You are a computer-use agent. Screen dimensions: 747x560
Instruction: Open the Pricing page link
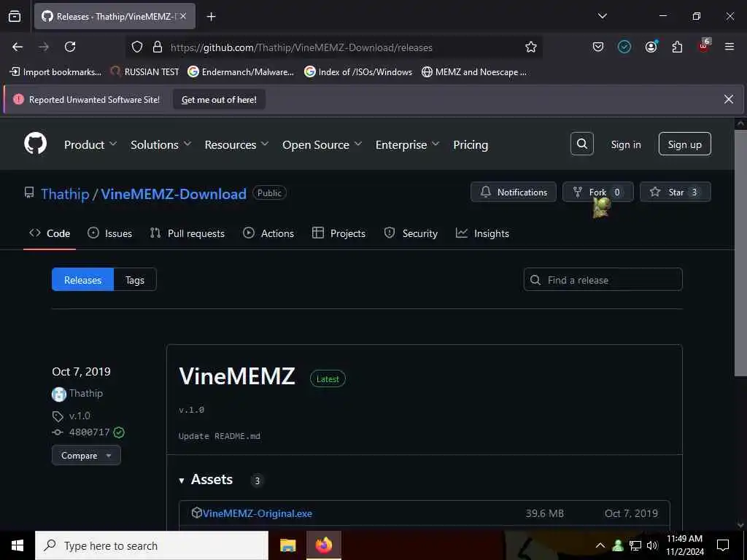tap(471, 144)
